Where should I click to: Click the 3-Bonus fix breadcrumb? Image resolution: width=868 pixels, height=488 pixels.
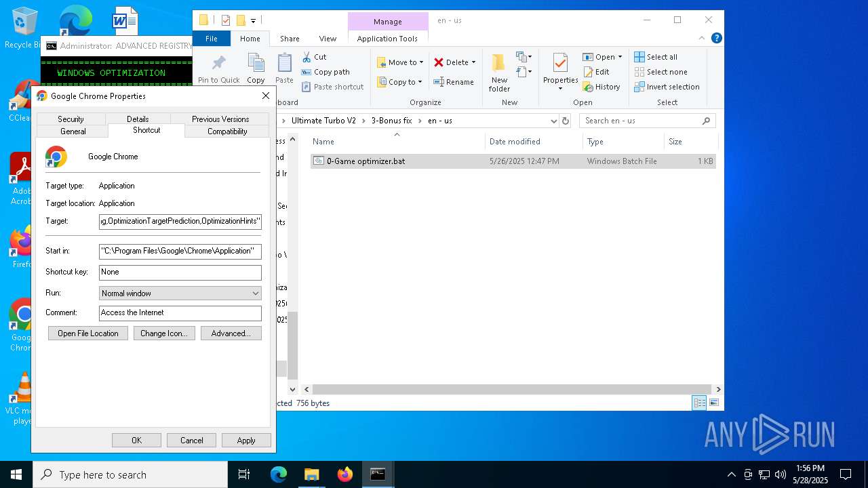point(391,121)
